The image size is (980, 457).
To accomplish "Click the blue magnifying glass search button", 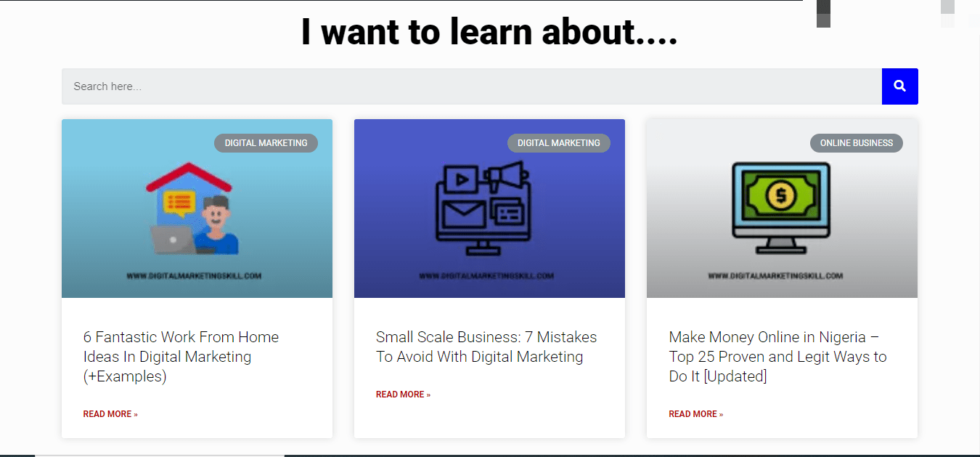I will 899,86.
